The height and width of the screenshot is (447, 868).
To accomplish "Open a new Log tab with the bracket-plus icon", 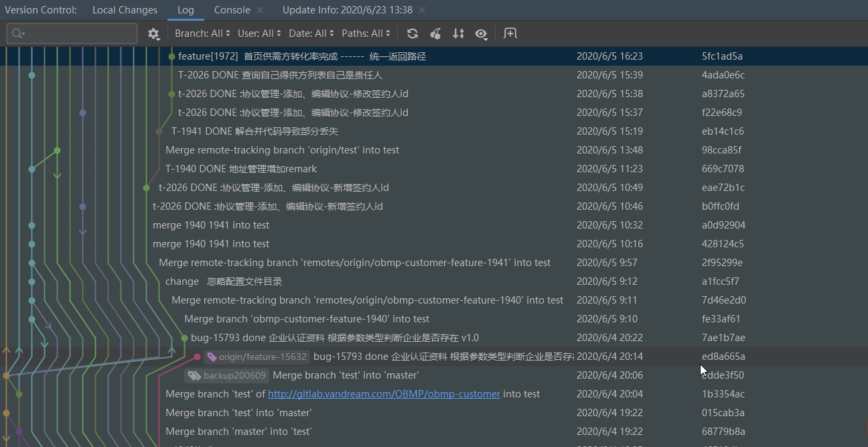I will coord(510,34).
